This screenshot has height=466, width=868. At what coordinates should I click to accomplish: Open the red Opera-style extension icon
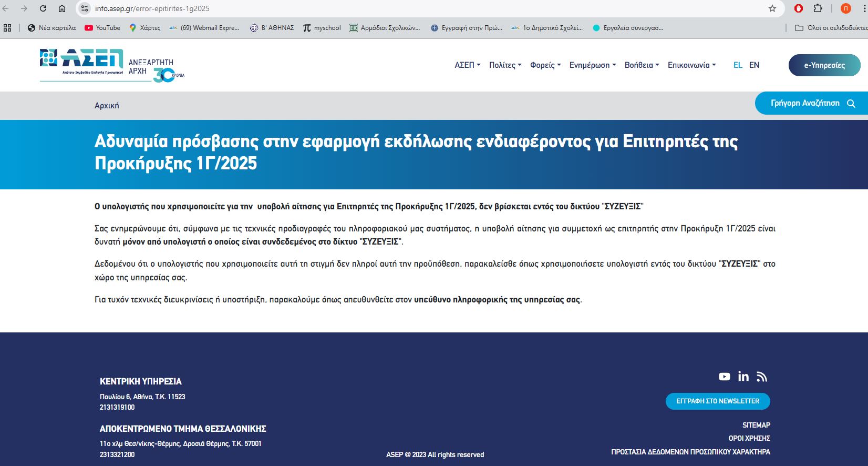coord(799,8)
